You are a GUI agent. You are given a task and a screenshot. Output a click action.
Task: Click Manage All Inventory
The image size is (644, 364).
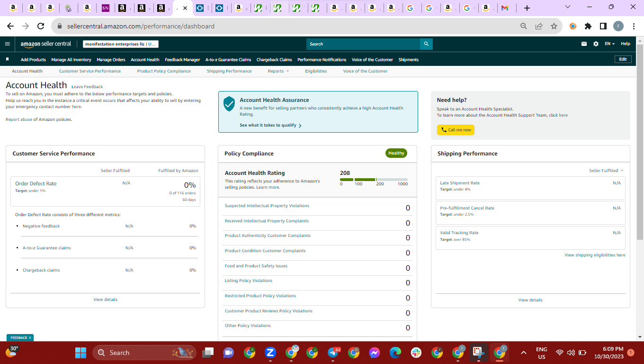click(x=71, y=60)
